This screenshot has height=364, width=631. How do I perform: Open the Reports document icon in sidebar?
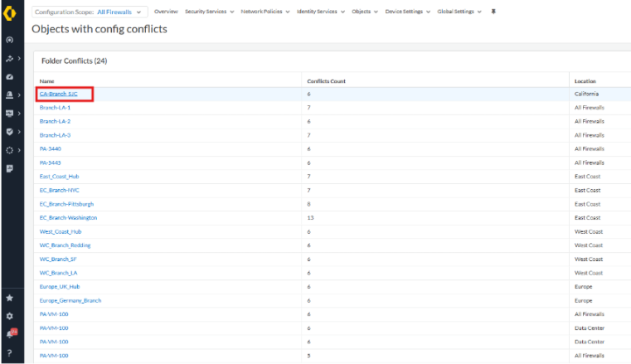pos(10,168)
